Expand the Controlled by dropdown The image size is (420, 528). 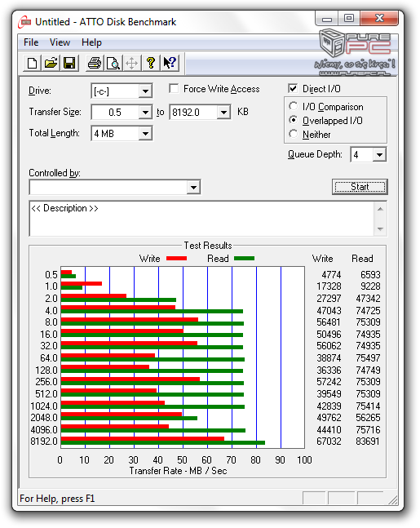193,187
